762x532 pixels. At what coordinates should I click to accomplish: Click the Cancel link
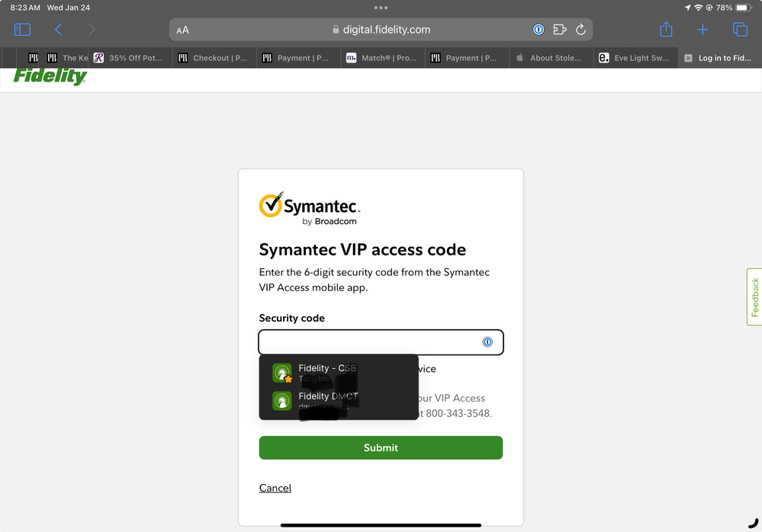click(x=275, y=488)
